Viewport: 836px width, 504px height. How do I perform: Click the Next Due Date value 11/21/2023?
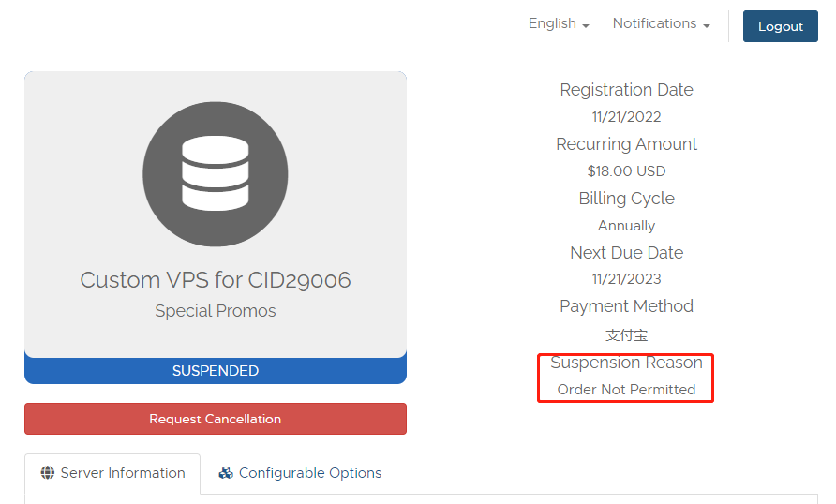[626, 279]
